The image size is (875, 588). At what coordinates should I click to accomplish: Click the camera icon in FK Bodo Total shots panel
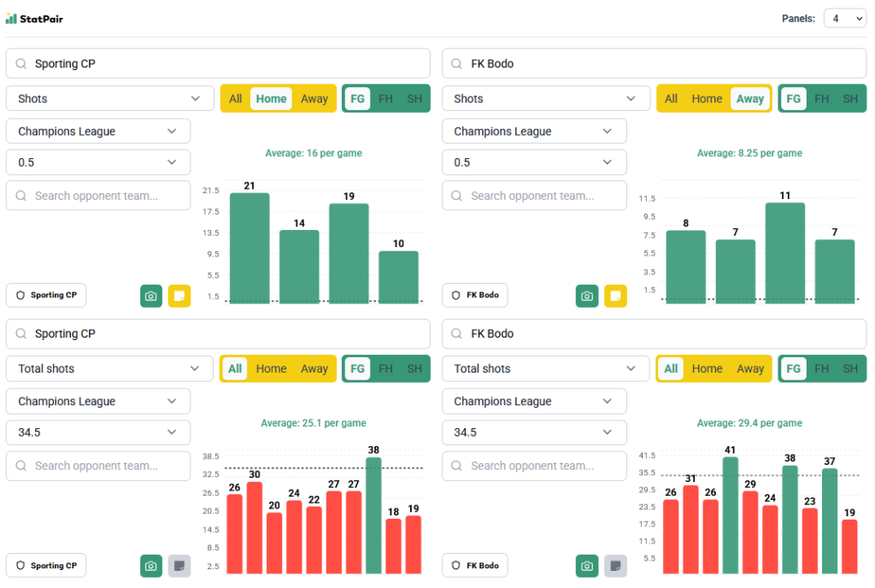(587, 566)
